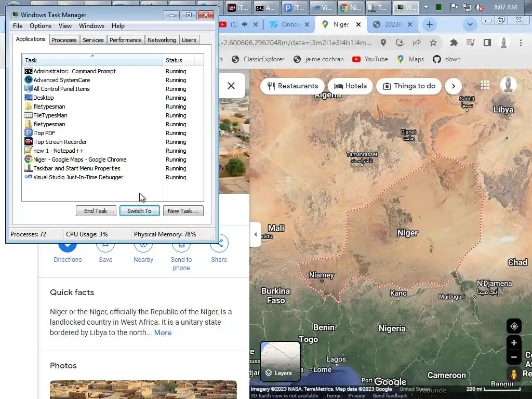Select the Street View pegman icon

[514, 375]
